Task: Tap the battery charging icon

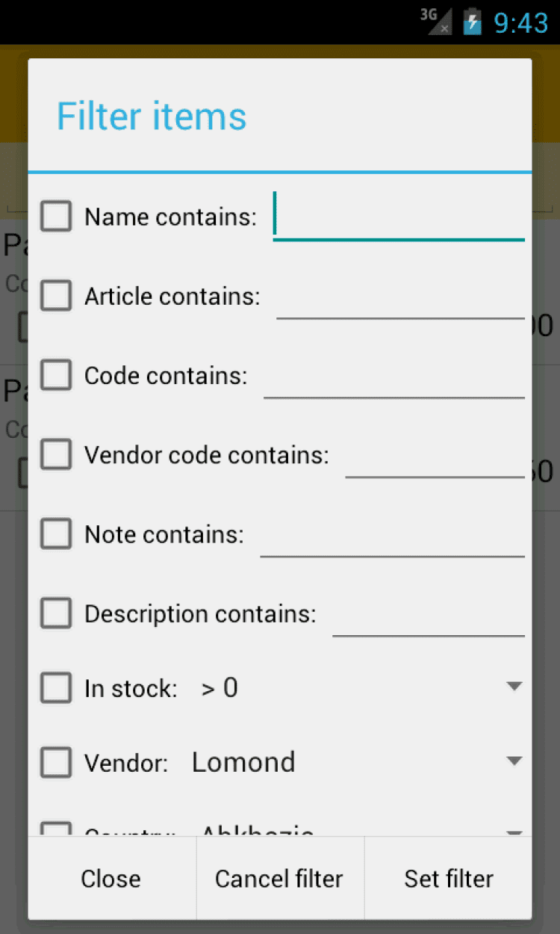Action: tap(472, 21)
